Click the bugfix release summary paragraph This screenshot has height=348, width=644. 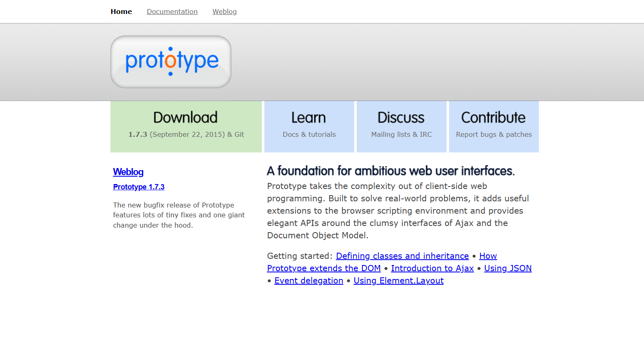(179, 215)
